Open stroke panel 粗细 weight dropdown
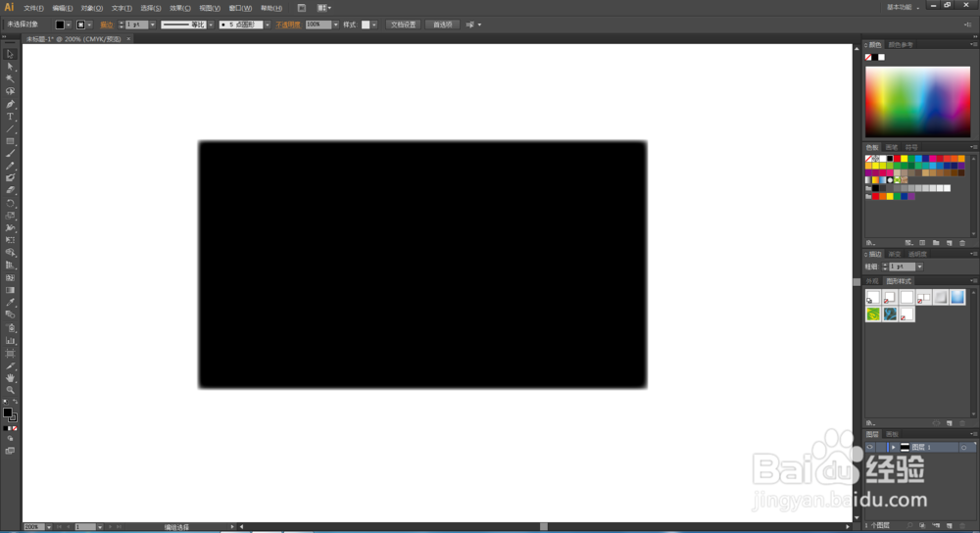The width and height of the screenshot is (980, 533). (919, 266)
